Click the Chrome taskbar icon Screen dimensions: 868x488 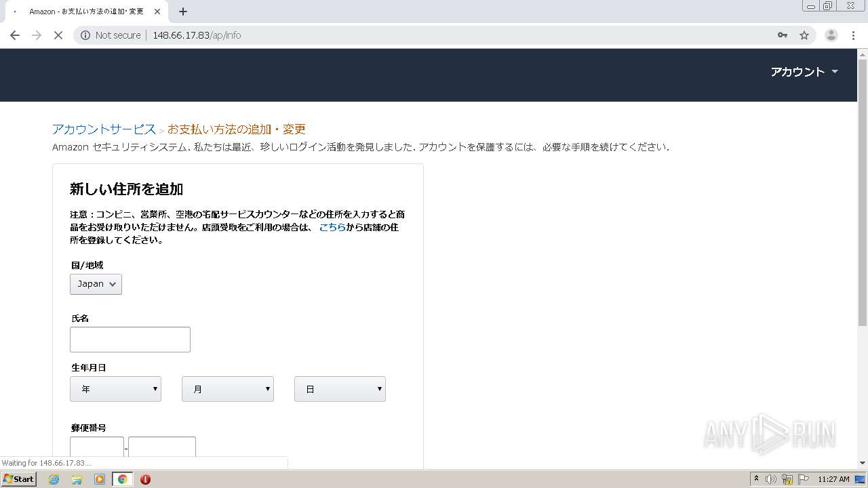click(x=122, y=479)
